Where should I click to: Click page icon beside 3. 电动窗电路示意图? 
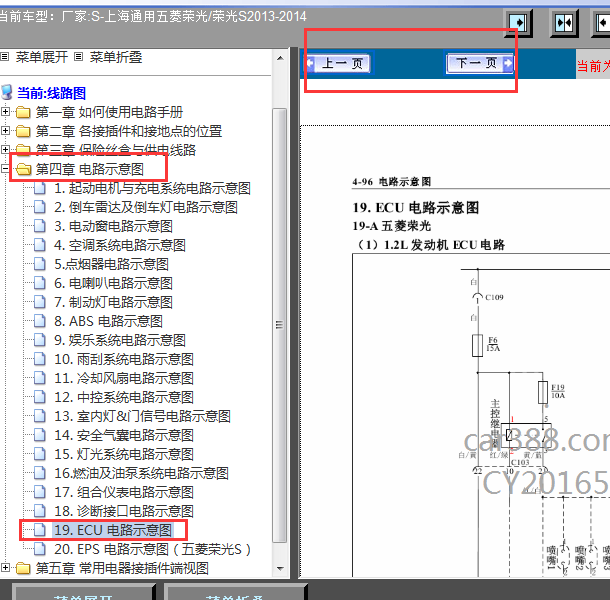coord(40,226)
